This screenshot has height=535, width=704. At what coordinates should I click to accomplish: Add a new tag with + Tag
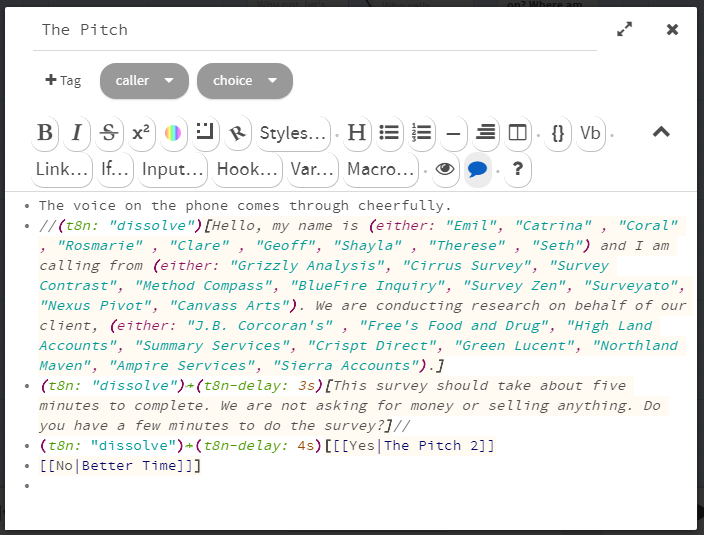click(63, 80)
